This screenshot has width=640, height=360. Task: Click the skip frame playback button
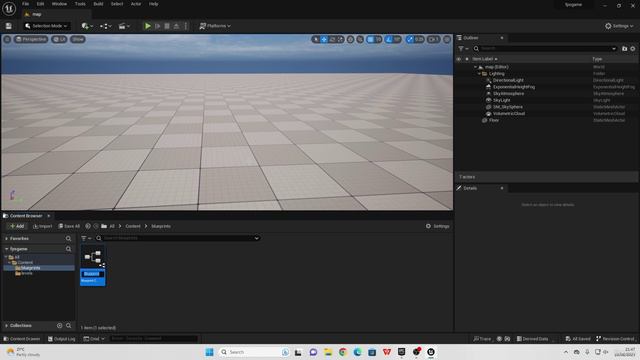[x=158, y=26]
